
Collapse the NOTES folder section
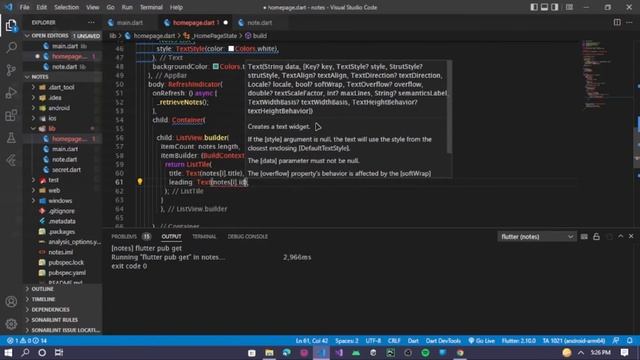pyautogui.click(x=27, y=77)
